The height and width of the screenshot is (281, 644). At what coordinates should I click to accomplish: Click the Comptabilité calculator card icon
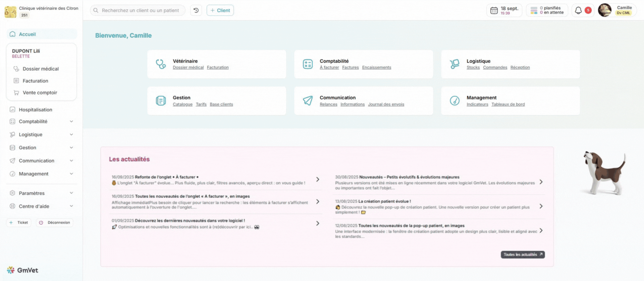308,64
